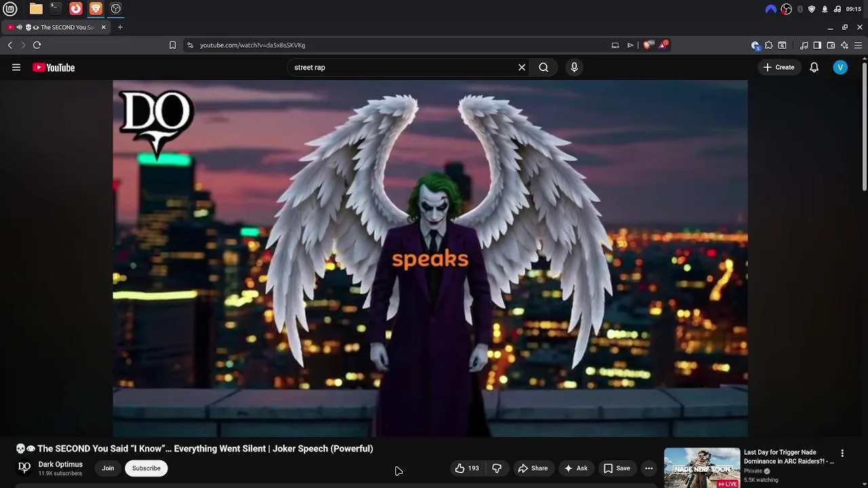
Task: Click the magnifier search button
Action: (543, 67)
